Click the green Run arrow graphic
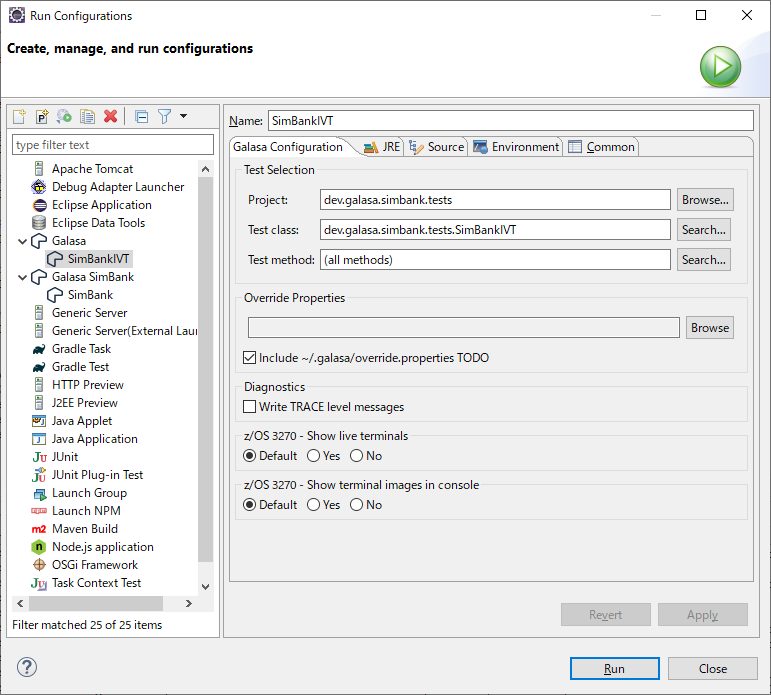This screenshot has width=771, height=695. pyautogui.click(x=720, y=66)
